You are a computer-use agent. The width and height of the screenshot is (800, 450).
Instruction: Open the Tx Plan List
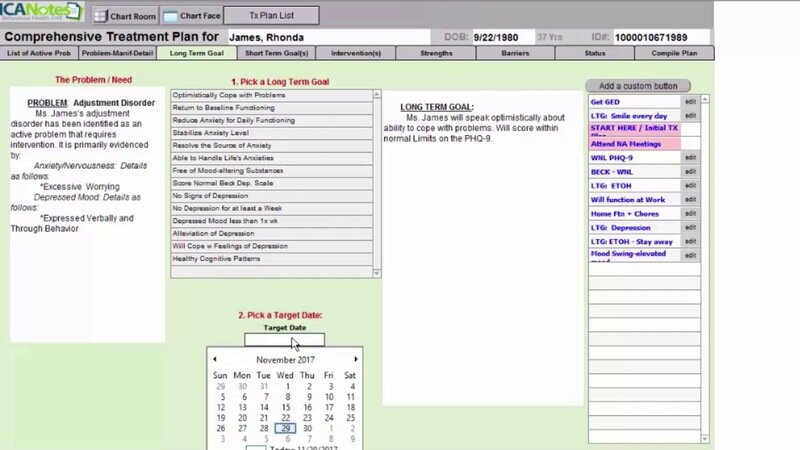[x=271, y=15]
